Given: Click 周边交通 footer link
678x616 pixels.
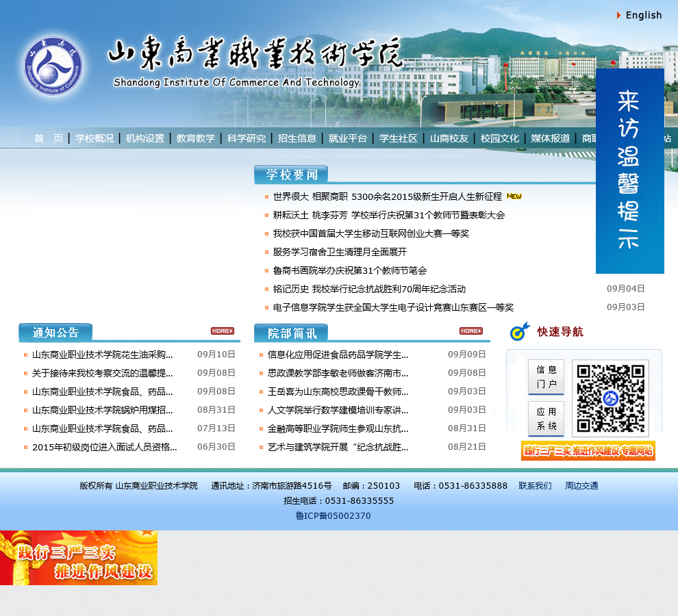Looking at the screenshot, I should coord(581,486).
